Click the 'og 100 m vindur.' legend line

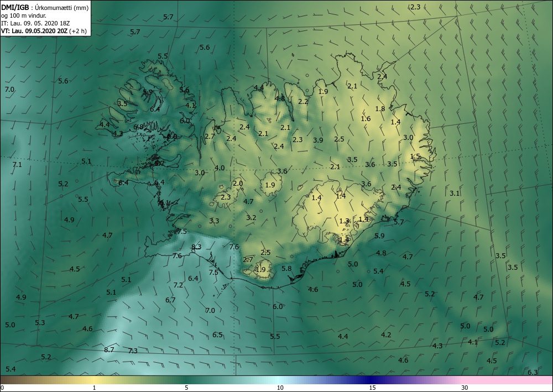point(23,15)
